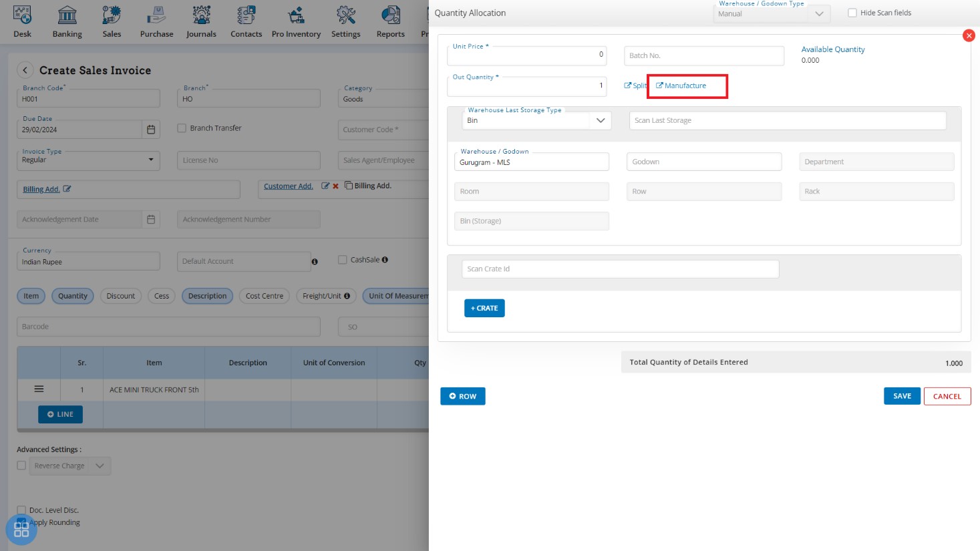Click the Scan Crate Id field

[620, 268]
